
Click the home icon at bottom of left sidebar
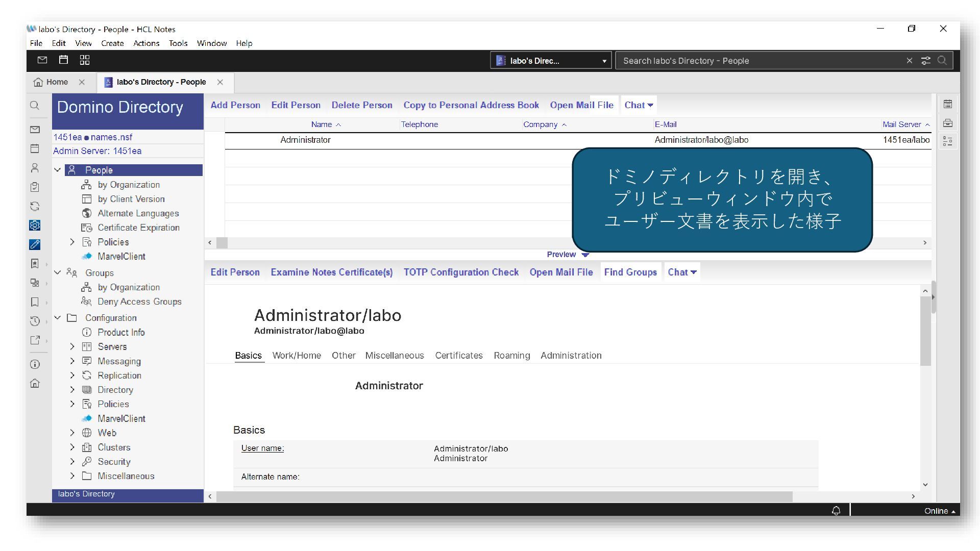pyautogui.click(x=35, y=383)
